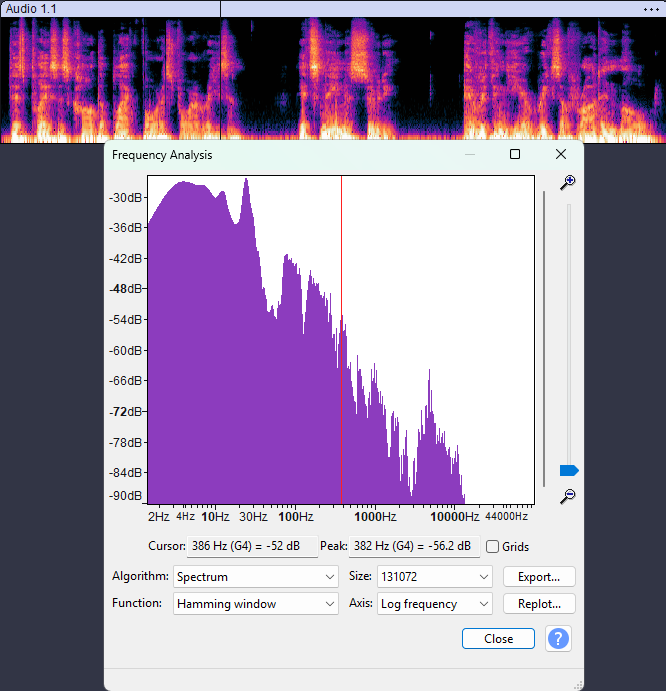Click the zoom out magnifier icon
The width and height of the screenshot is (666, 691).
pyautogui.click(x=568, y=496)
